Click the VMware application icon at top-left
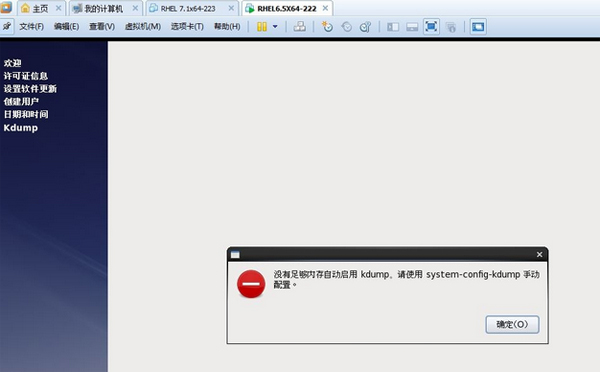 point(6,8)
